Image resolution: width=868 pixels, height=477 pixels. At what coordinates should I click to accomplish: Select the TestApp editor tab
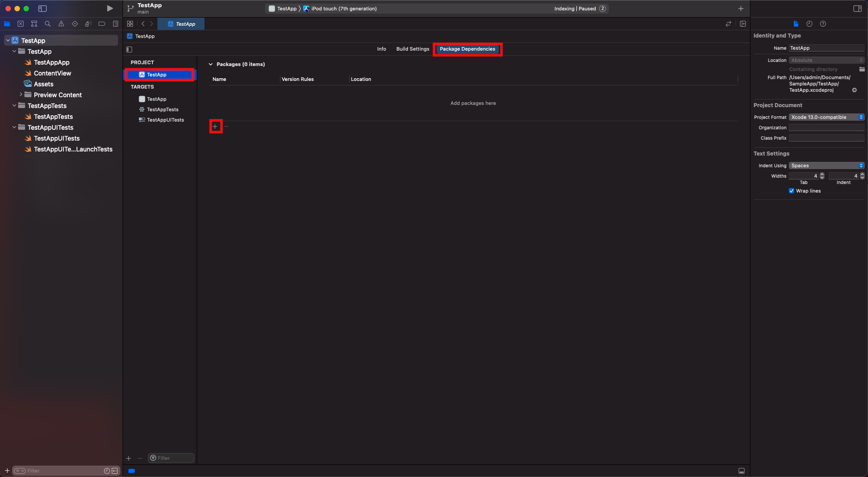pyautogui.click(x=181, y=24)
